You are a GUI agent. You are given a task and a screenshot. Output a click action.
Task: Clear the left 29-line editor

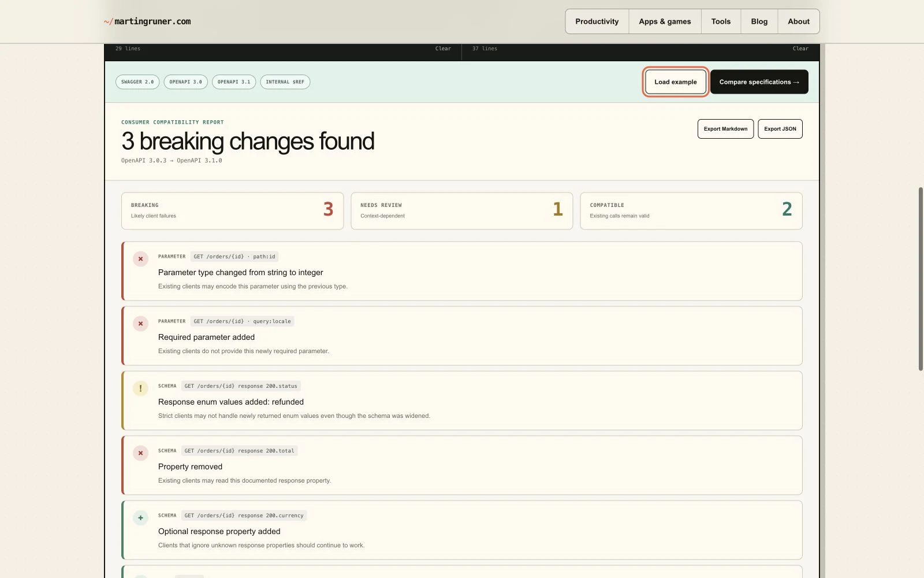[443, 49]
